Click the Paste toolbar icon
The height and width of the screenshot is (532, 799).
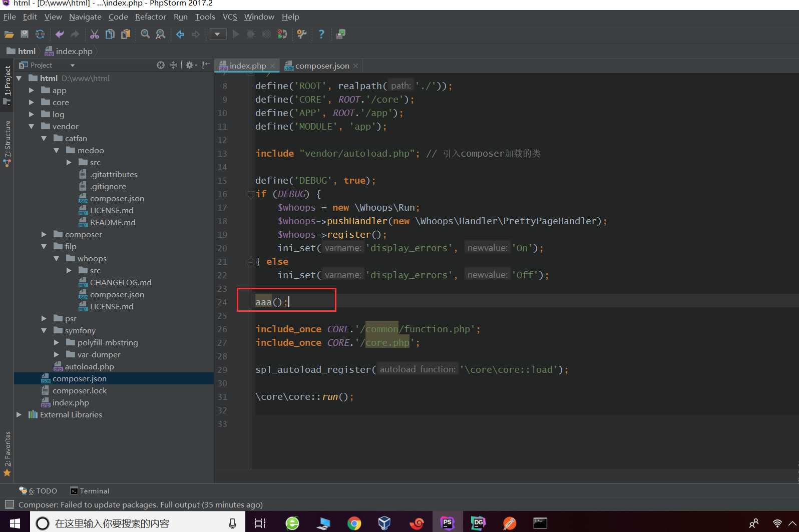[x=126, y=34]
